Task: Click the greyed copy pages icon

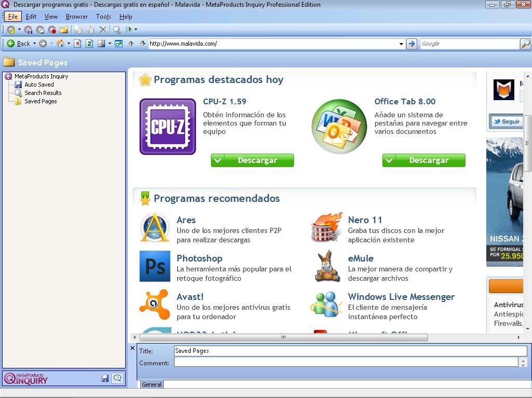Action: (x=78, y=30)
